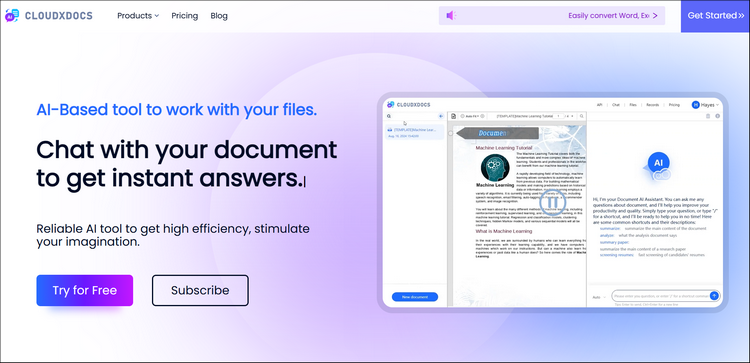Select Files in the preview's top navigation
Screen dimensions: 750x363
tap(633, 104)
